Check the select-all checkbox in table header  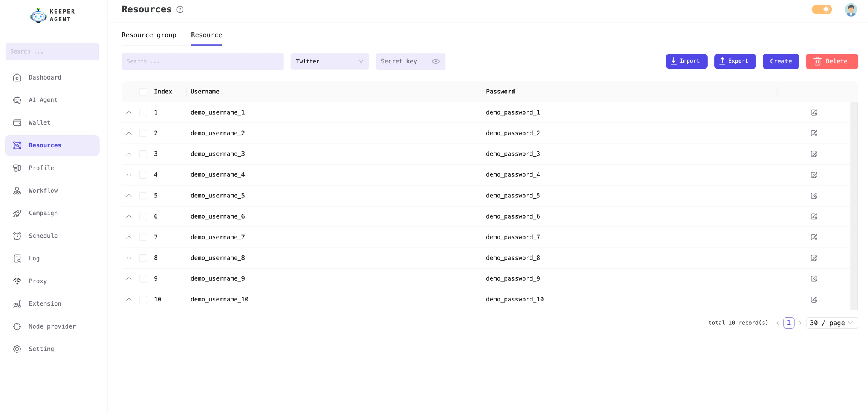point(143,91)
